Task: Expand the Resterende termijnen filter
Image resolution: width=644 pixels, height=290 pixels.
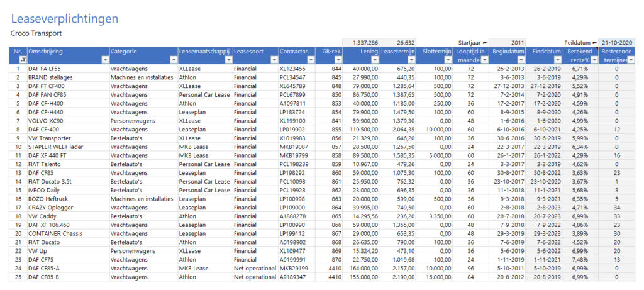Action: point(630,59)
